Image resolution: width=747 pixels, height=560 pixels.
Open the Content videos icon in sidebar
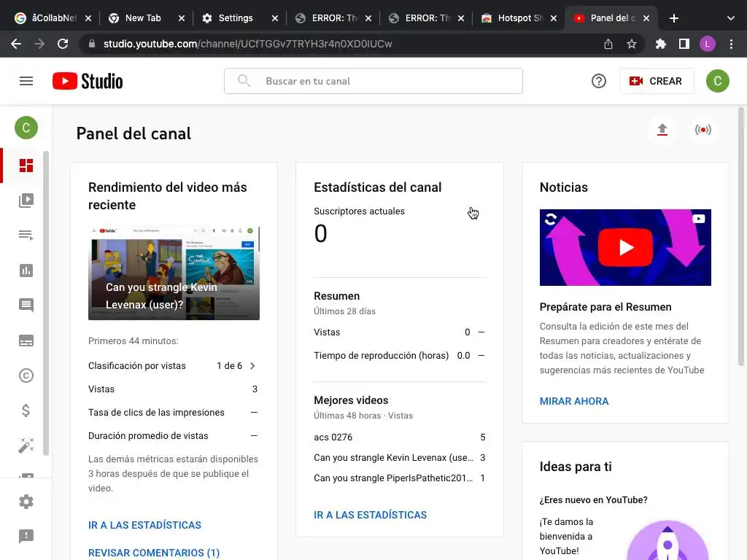click(26, 201)
